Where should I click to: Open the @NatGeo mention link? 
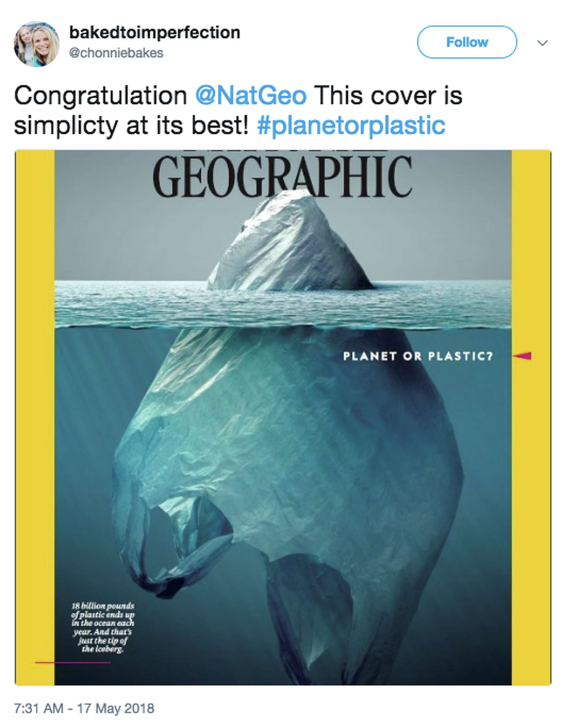tap(251, 96)
